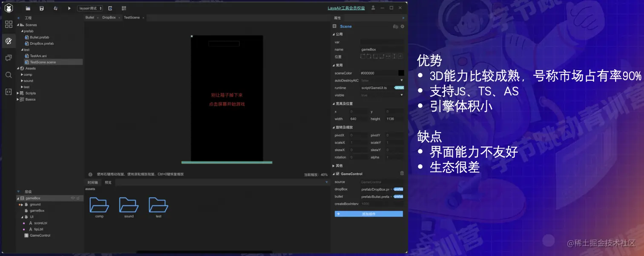Open the code mode sidebar icon
The height and width of the screenshot is (256, 644).
(9, 92)
